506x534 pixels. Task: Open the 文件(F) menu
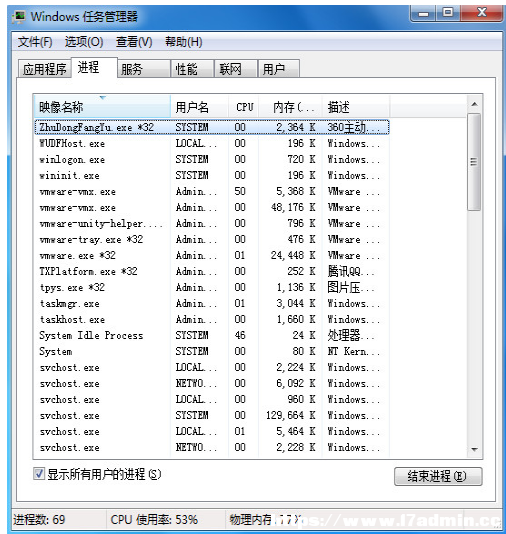click(x=35, y=42)
